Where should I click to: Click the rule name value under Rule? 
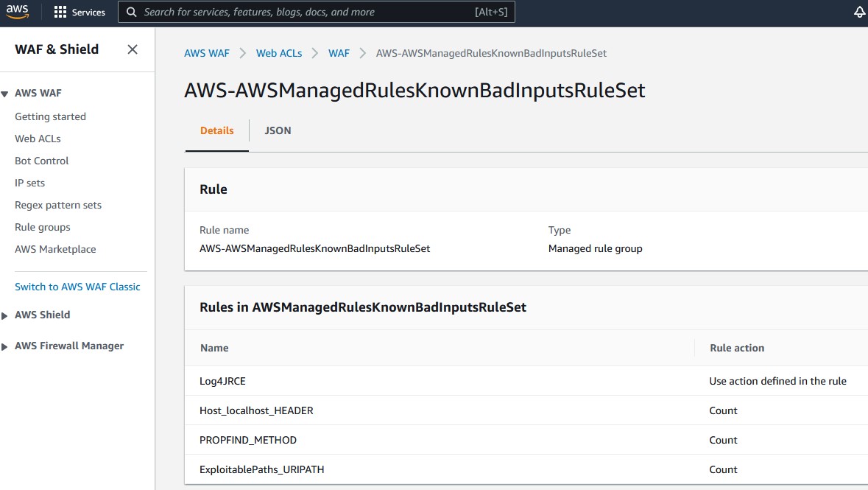[x=314, y=248]
